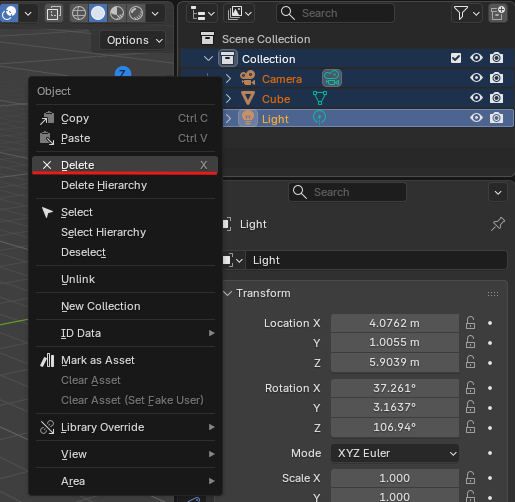Viewport: 515px width, 502px height.
Task: Lock the Location X value
Action: (x=470, y=323)
